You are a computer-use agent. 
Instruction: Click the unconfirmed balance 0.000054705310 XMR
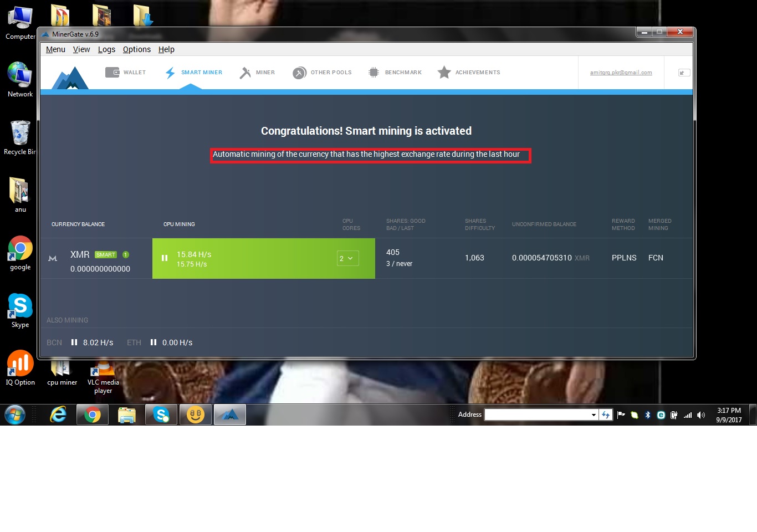[x=551, y=258]
